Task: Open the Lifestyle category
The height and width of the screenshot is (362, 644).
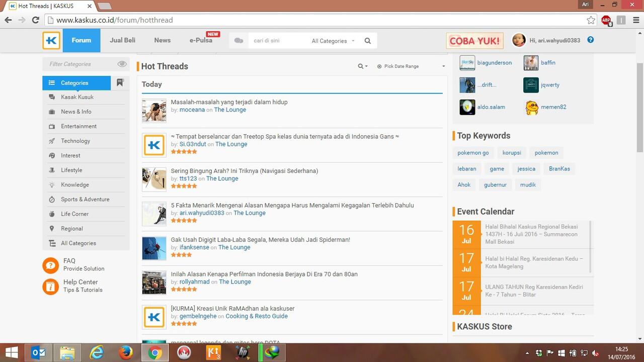Action: coord(71,170)
